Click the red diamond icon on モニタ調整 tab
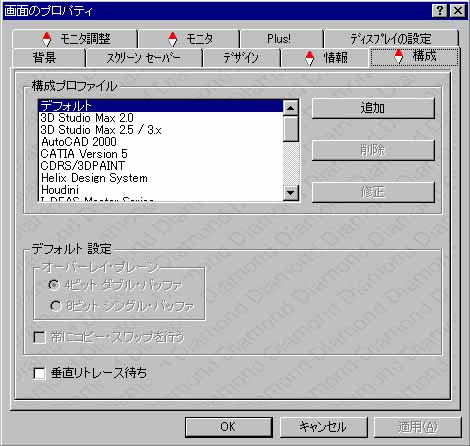The width and height of the screenshot is (470, 446). point(47,39)
